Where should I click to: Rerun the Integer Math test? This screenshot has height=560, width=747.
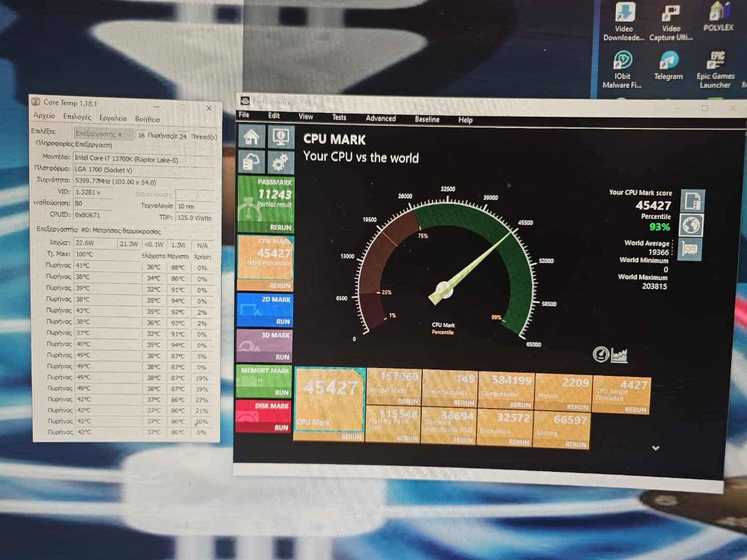[x=408, y=401]
